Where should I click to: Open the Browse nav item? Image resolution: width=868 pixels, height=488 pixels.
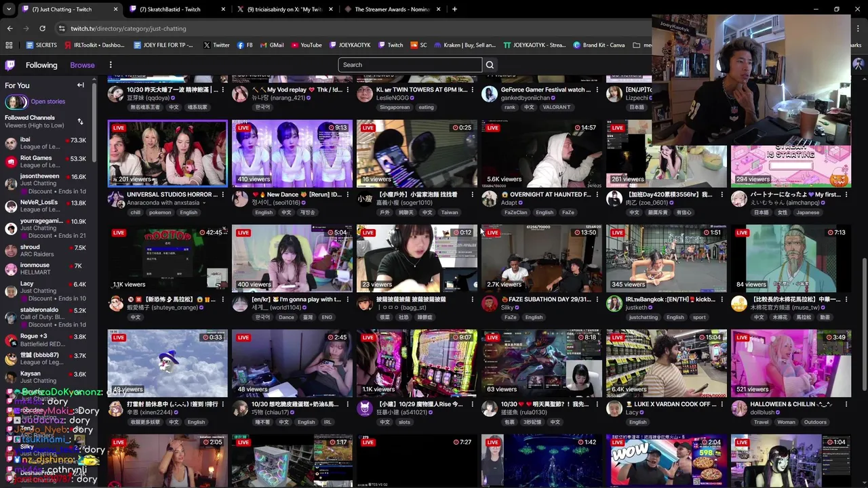coord(82,65)
